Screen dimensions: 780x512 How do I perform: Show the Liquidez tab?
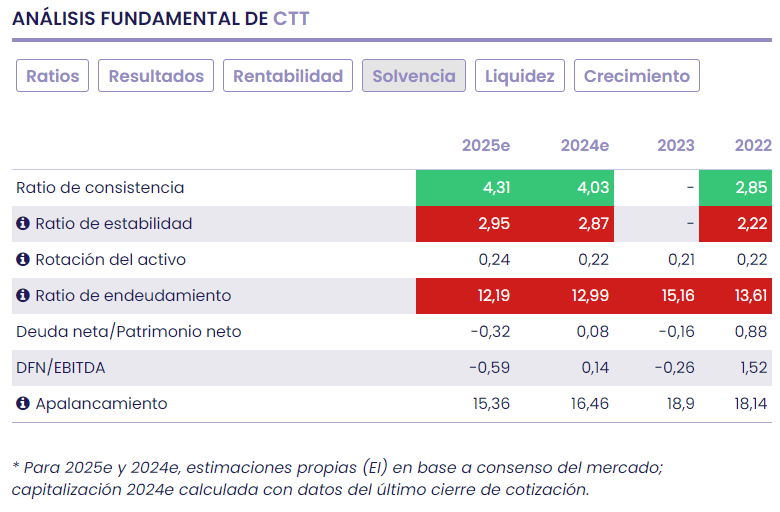520,76
